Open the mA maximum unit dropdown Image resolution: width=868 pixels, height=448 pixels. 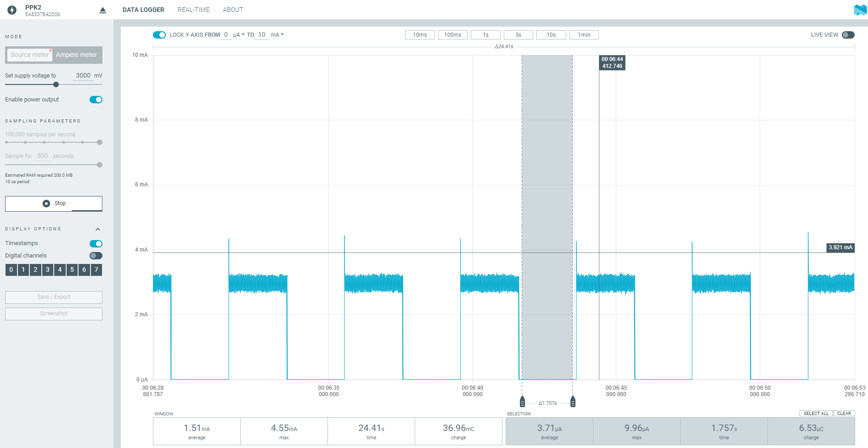[277, 35]
